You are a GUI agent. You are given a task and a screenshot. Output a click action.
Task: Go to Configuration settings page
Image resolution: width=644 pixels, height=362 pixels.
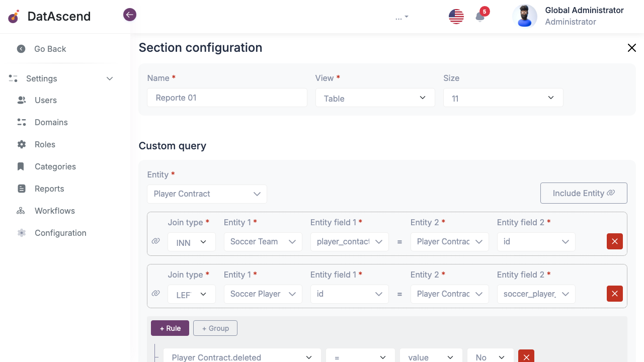tap(60, 233)
